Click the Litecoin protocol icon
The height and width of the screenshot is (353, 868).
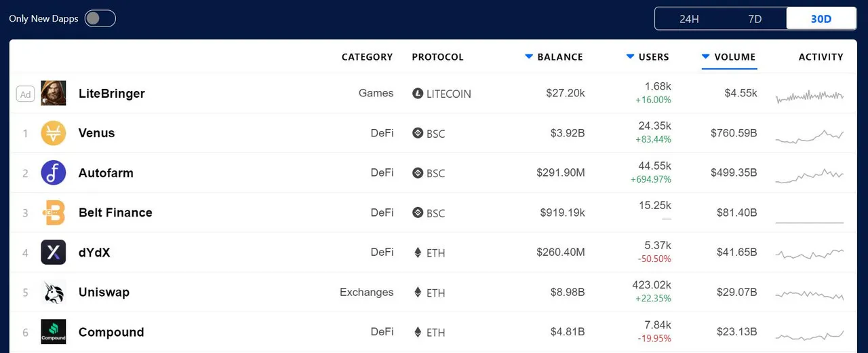418,94
